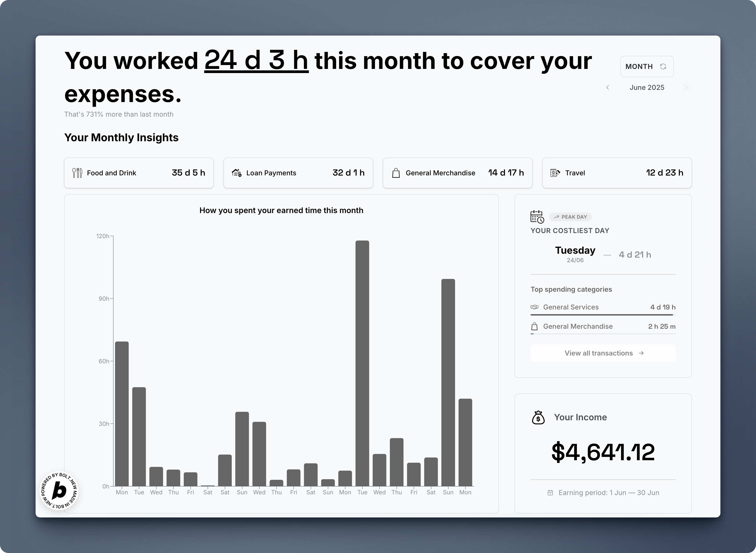The height and width of the screenshot is (553, 756).
Task: Click the small calendar icon by Earning period
Action: point(550,493)
